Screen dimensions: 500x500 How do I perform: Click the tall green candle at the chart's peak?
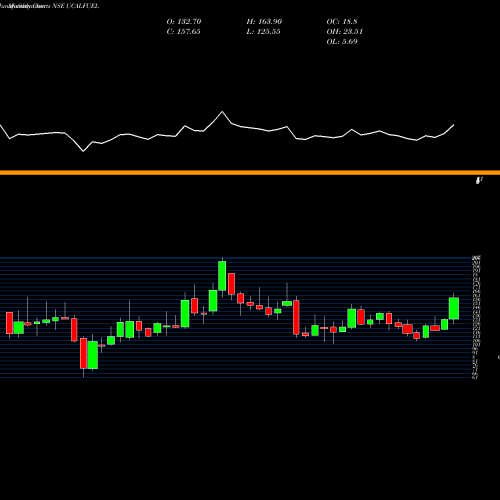point(222,276)
